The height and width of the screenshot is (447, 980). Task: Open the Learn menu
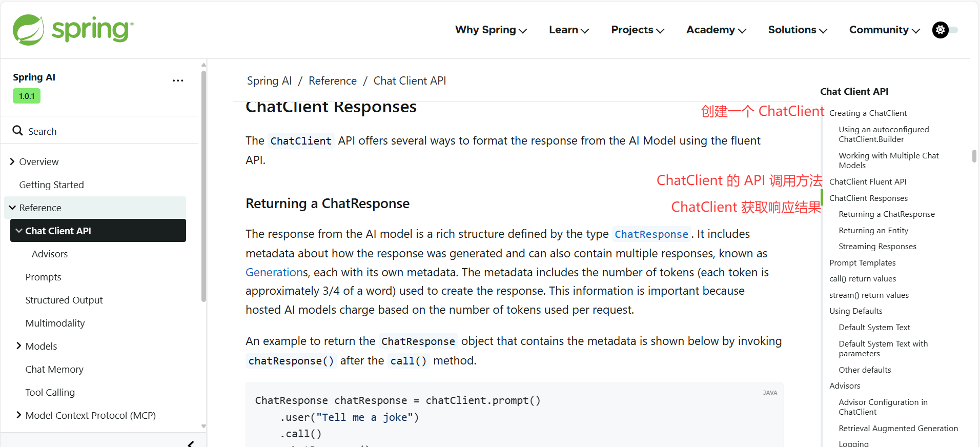pyautogui.click(x=569, y=30)
